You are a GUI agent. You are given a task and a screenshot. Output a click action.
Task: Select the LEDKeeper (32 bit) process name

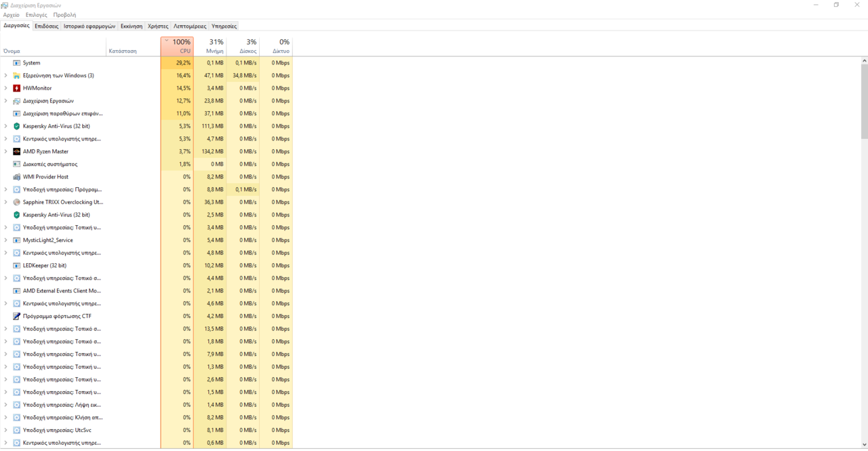click(45, 265)
